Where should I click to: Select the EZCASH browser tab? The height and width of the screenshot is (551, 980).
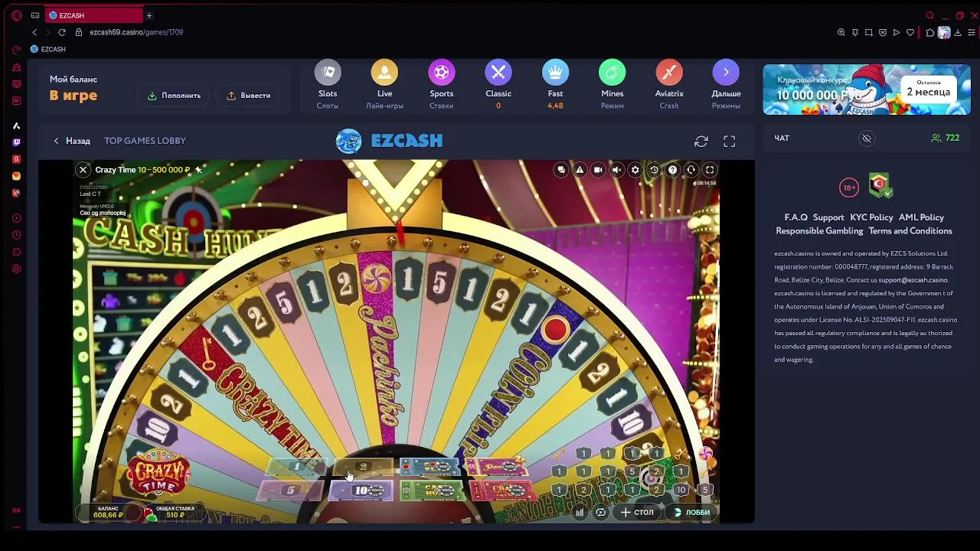pos(92,15)
